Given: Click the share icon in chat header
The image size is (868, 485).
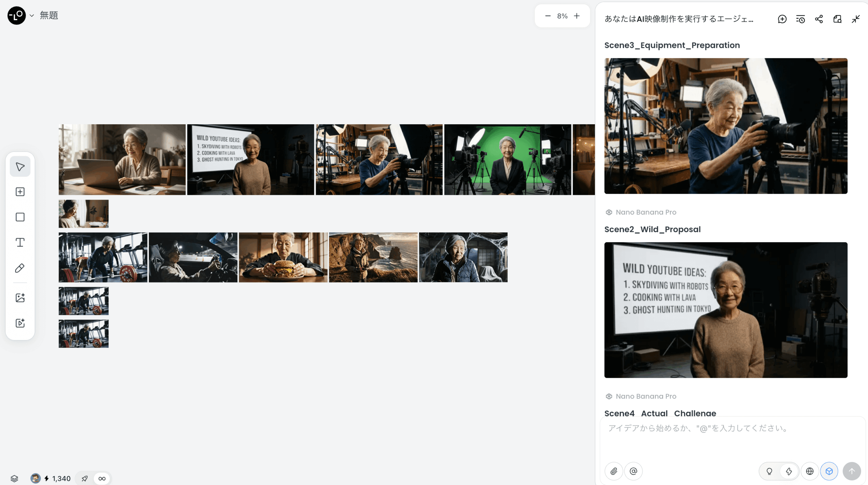Looking at the screenshot, I should (819, 19).
